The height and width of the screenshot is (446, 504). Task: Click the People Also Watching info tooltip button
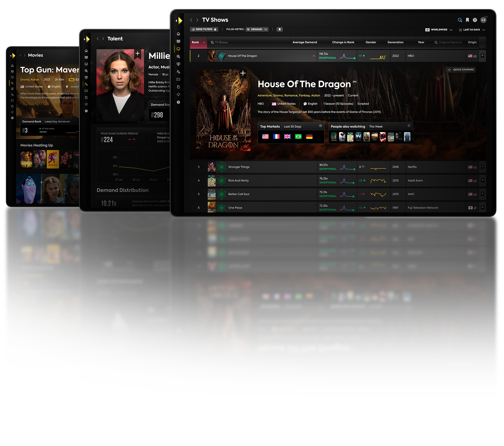[409, 126]
